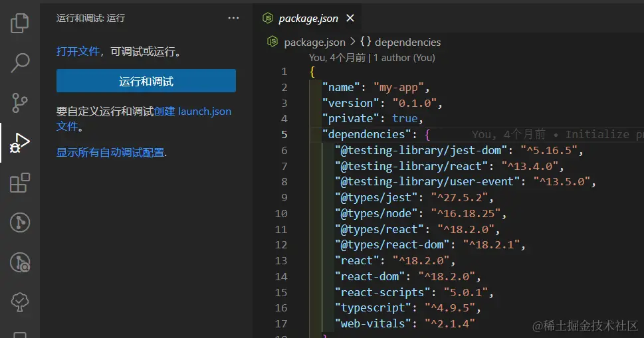Viewport: 644px width, 338px height.
Task: Click "@testing-library/react" dependency name
Action: coord(411,166)
